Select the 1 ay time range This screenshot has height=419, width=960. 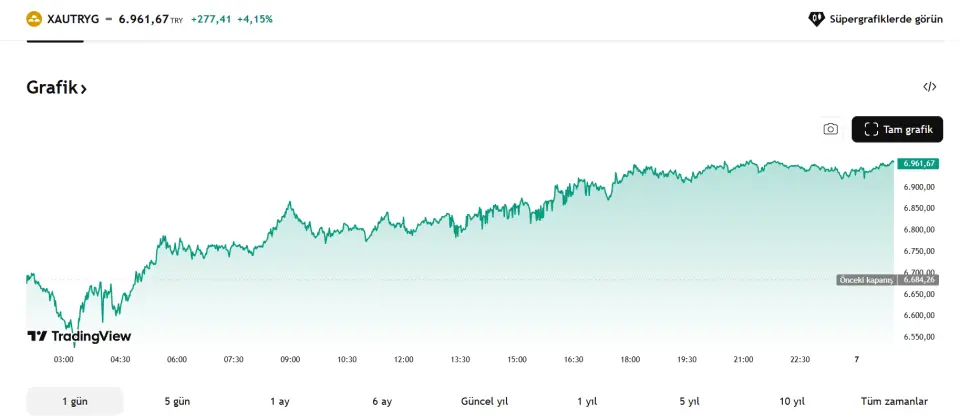[x=280, y=401]
